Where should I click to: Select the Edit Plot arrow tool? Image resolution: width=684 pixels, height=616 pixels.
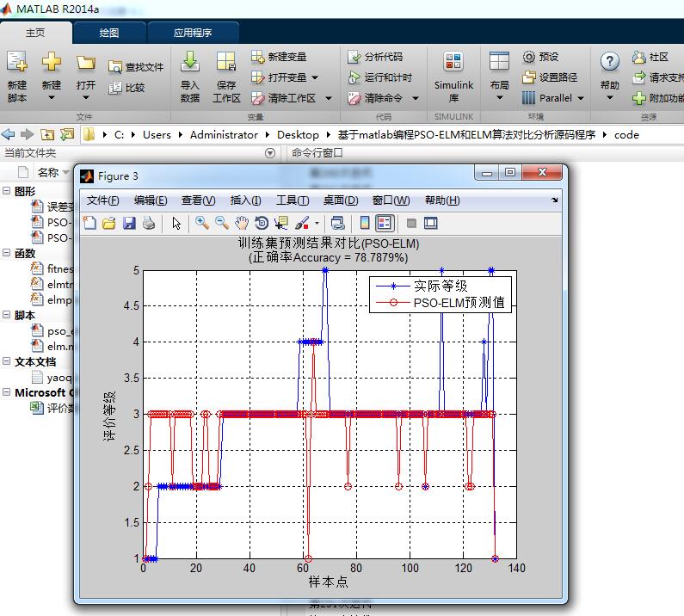(x=176, y=223)
